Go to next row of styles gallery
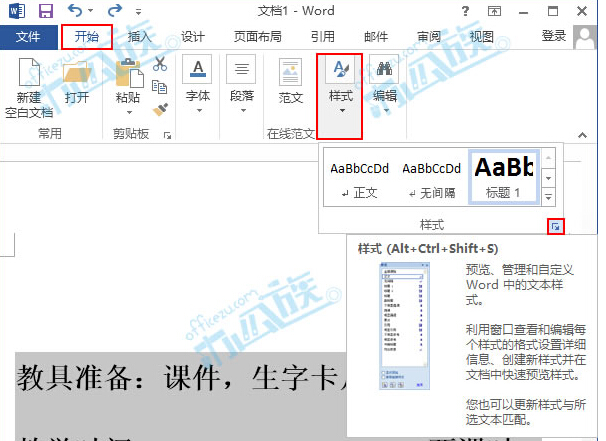Screen dimensions: 606x441 [x=549, y=178]
